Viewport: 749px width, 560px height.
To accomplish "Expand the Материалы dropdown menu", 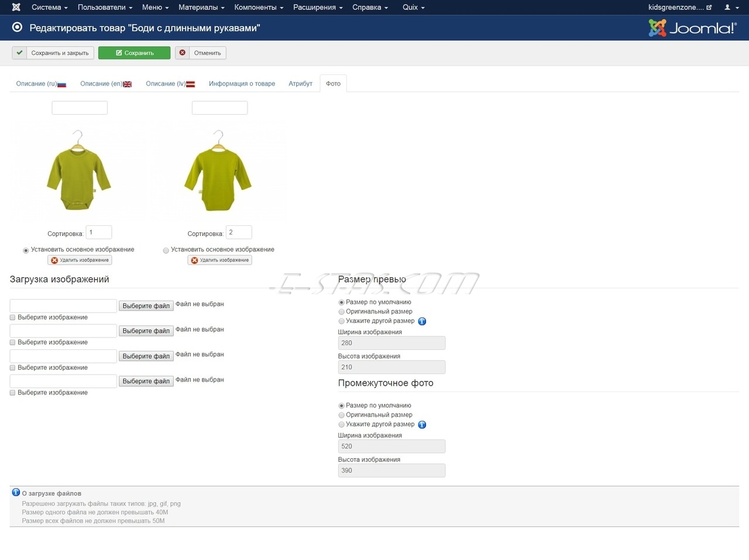I will tap(201, 7).
